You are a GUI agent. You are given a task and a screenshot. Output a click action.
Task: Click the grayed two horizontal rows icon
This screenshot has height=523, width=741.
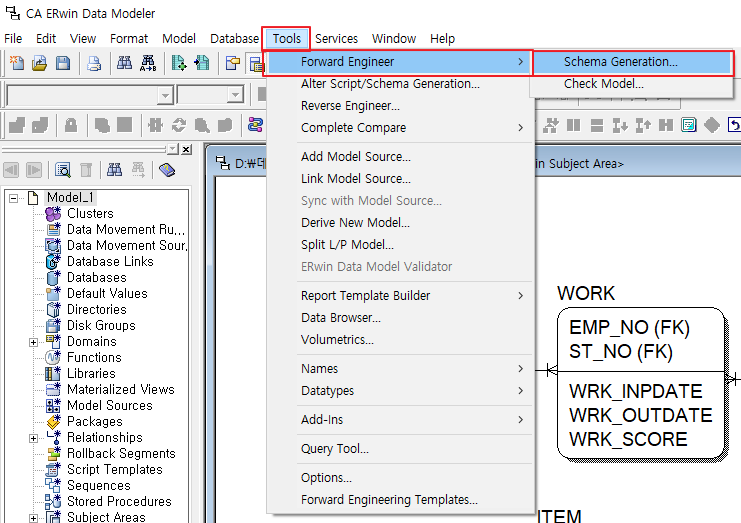[x=597, y=125]
